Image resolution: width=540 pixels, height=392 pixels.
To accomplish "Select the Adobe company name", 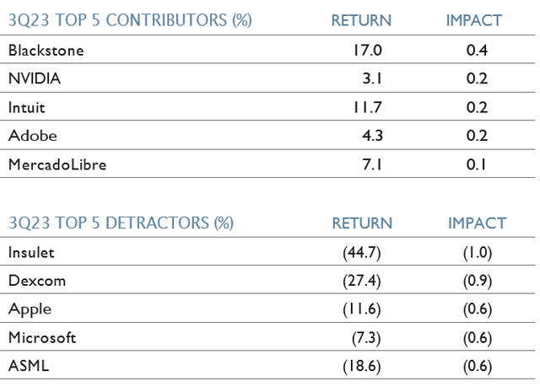I will 30,136.
